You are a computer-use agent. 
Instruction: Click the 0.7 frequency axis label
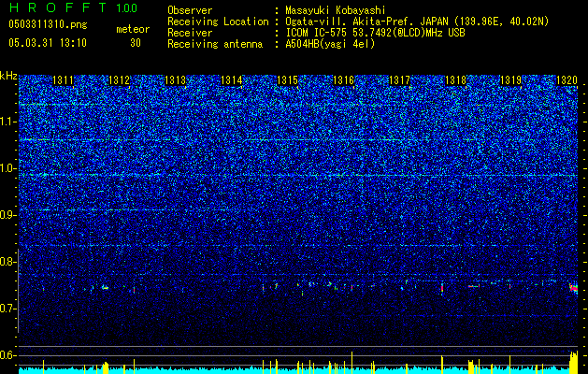7,309
